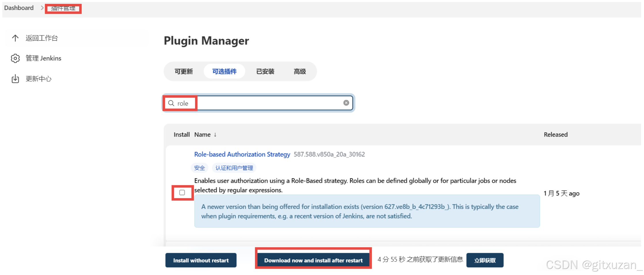Click the version text 587.588.v850a_20a_30162
The image size is (644, 275).
pos(329,155)
